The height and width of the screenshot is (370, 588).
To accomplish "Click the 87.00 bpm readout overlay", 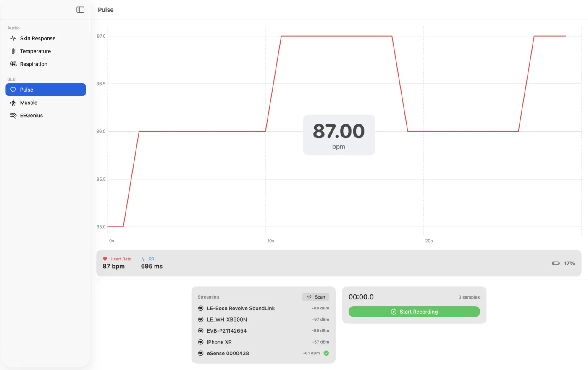I will click(339, 135).
